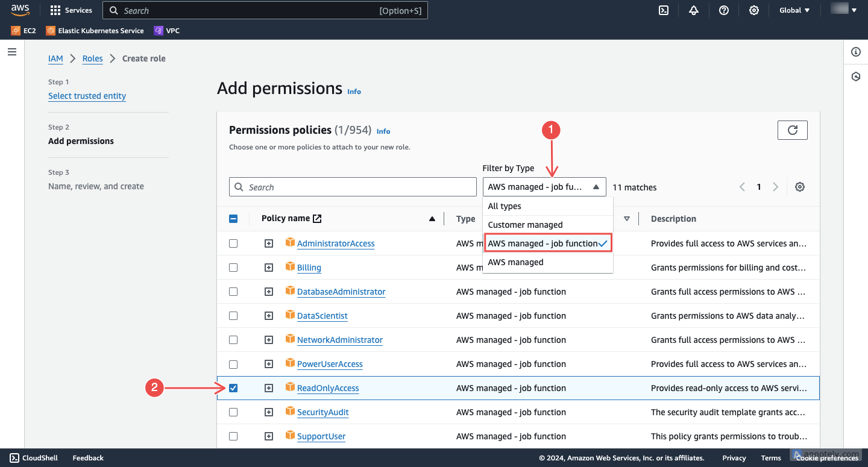Open the DatabaseAdministrator policy link

tap(341, 291)
